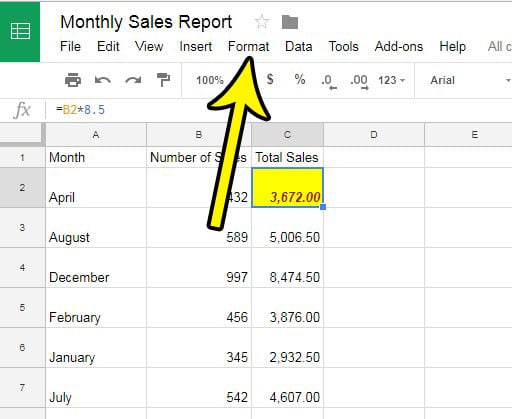Select row 6 header
The image size is (512, 419).
[x=22, y=347]
